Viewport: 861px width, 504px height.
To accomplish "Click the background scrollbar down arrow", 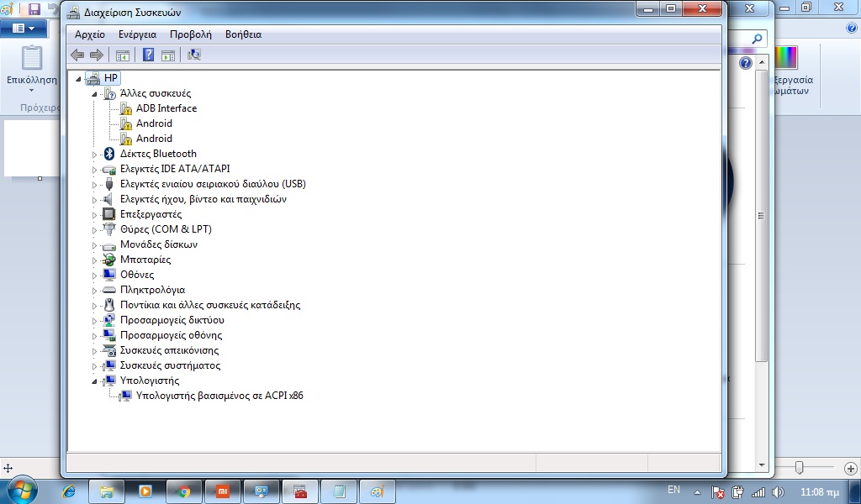I will point(762,465).
